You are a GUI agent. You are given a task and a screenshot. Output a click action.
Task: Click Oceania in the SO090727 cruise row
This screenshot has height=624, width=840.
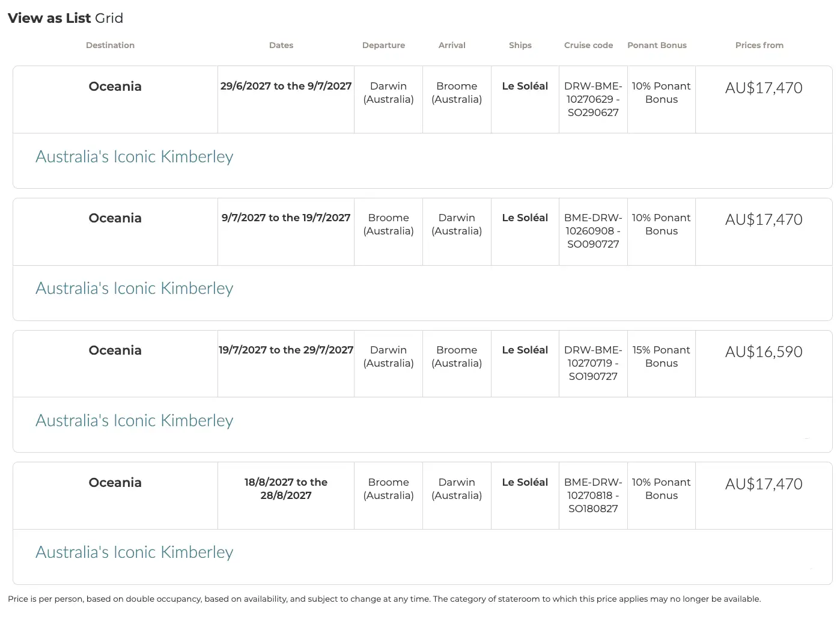(x=115, y=218)
